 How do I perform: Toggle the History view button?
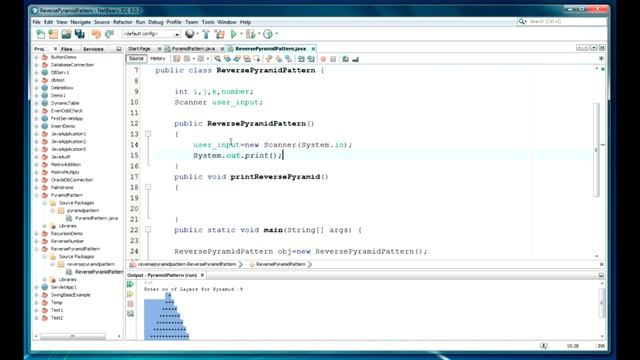tap(158, 59)
